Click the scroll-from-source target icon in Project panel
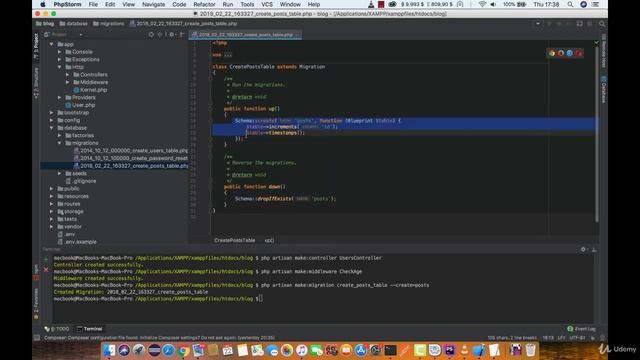This screenshot has width=640, height=360. pyautogui.click(x=151, y=35)
